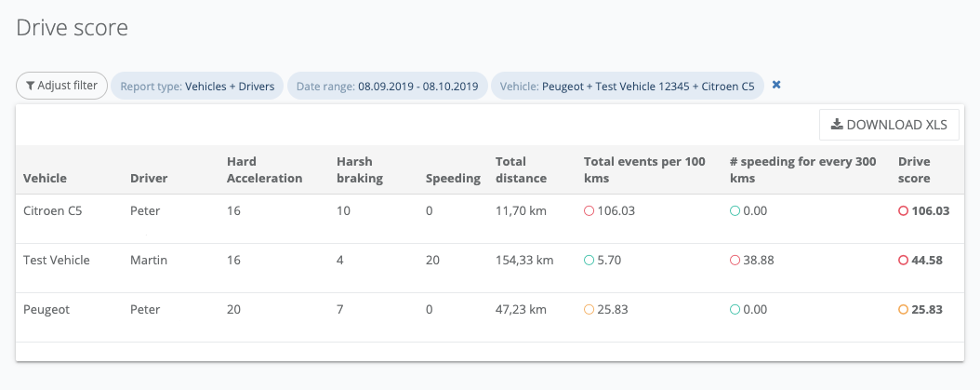This screenshot has height=390, width=980.
Task: Sort by Drive score column header
Action: (914, 169)
